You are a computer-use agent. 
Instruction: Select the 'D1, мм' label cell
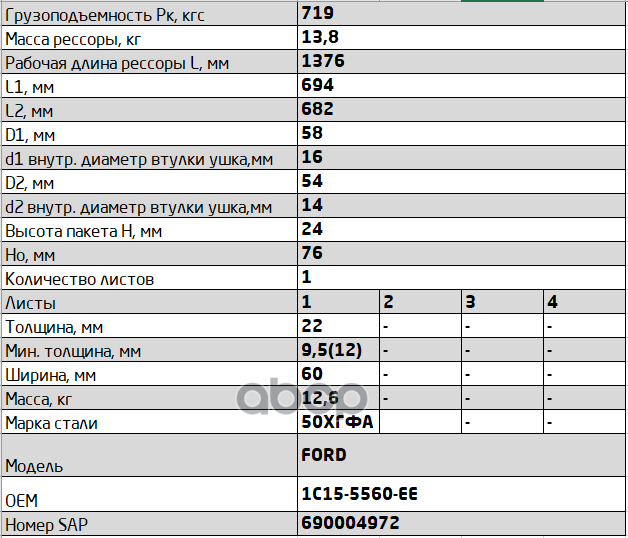(149, 135)
